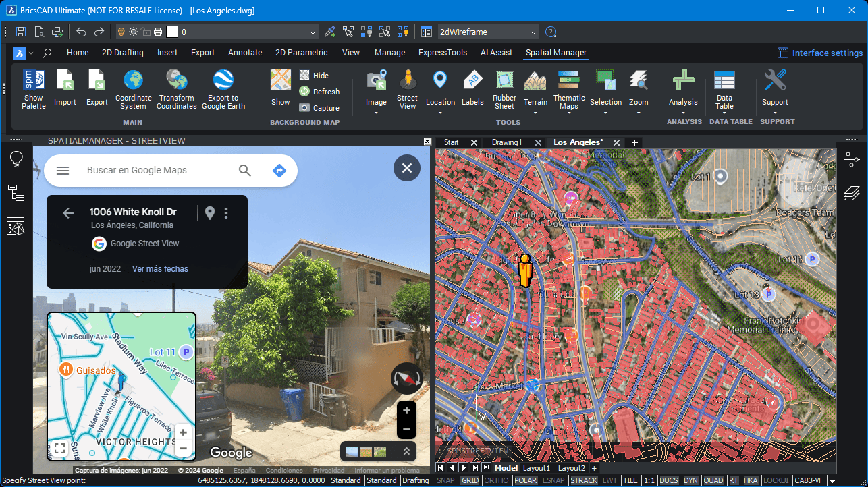868x487 pixels.
Task: Toggle DYN input in the status bar
Action: point(690,480)
